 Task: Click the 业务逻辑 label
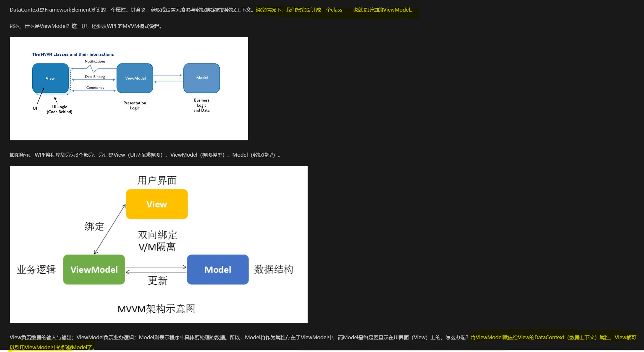pos(36,269)
